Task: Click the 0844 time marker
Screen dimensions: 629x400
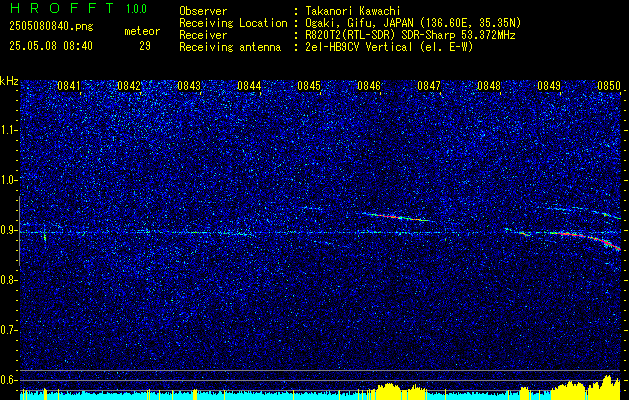Action: coord(249,86)
